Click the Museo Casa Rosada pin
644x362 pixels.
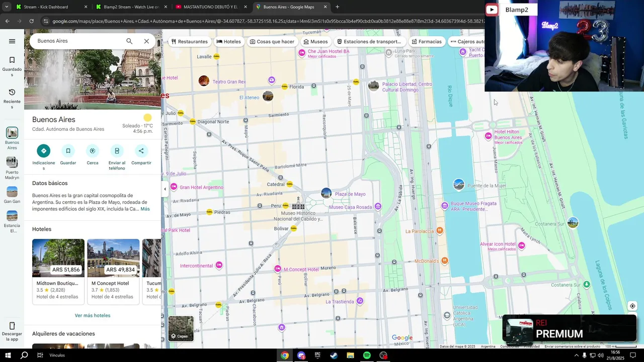point(378,207)
